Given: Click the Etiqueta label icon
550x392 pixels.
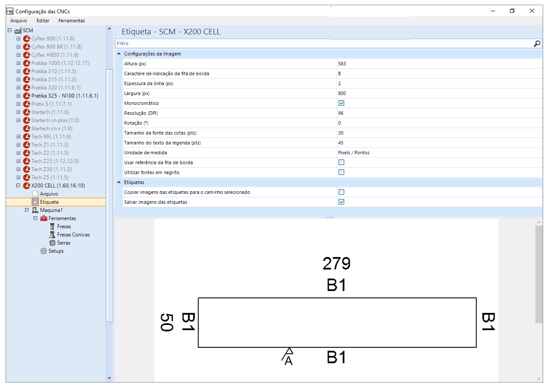Looking at the screenshot, I should [35, 202].
